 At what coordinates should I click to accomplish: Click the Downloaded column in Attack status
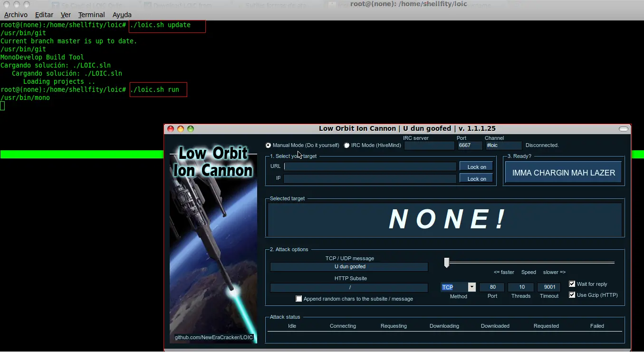(x=495, y=326)
